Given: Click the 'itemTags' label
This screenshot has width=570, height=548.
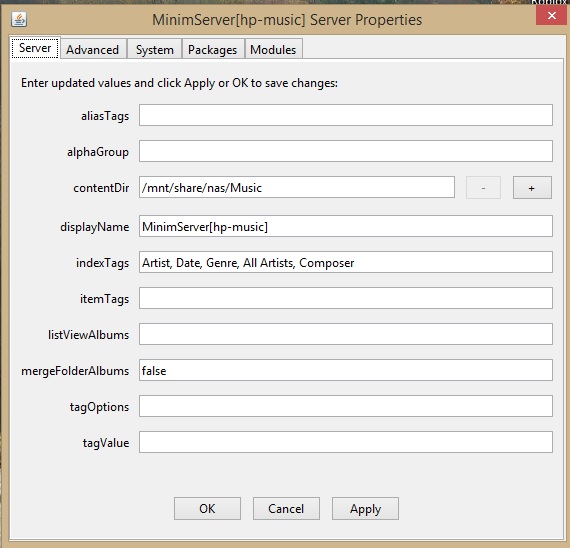Looking at the screenshot, I should 104,299.
